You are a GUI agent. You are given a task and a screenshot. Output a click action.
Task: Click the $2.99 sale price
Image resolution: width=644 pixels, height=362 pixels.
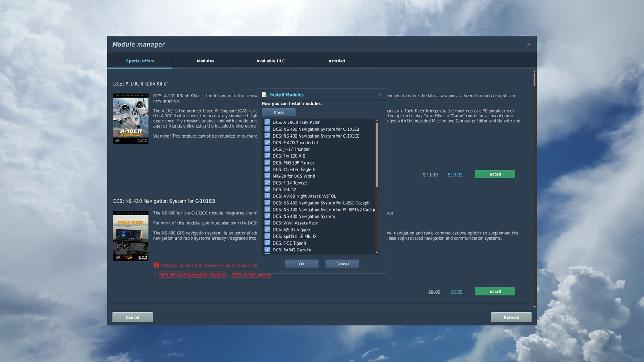coord(456,292)
